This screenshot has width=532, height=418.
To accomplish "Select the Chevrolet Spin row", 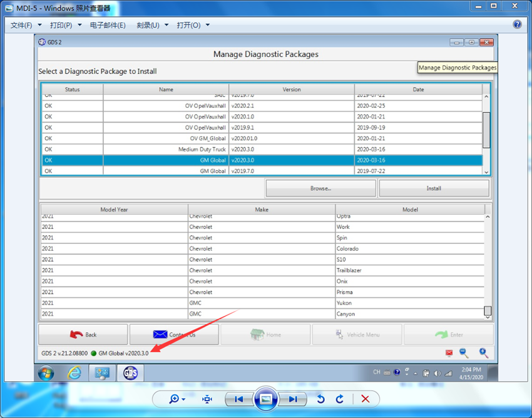I will point(263,238).
